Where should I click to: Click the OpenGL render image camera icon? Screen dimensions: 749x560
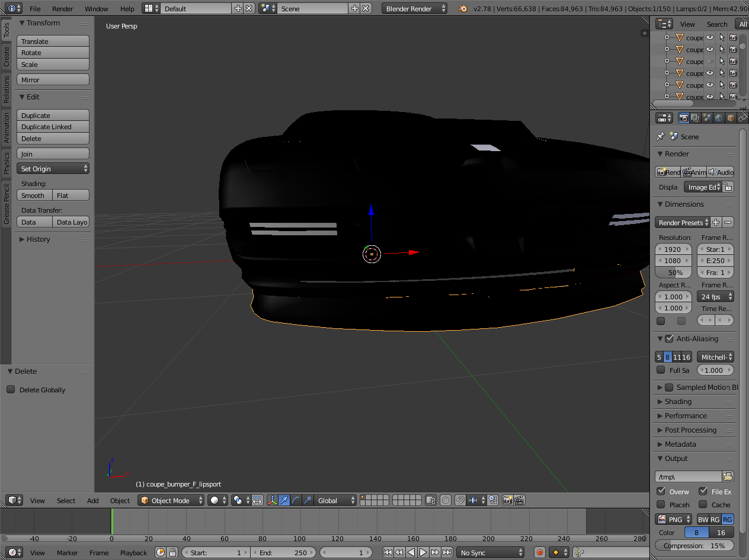click(507, 500)
